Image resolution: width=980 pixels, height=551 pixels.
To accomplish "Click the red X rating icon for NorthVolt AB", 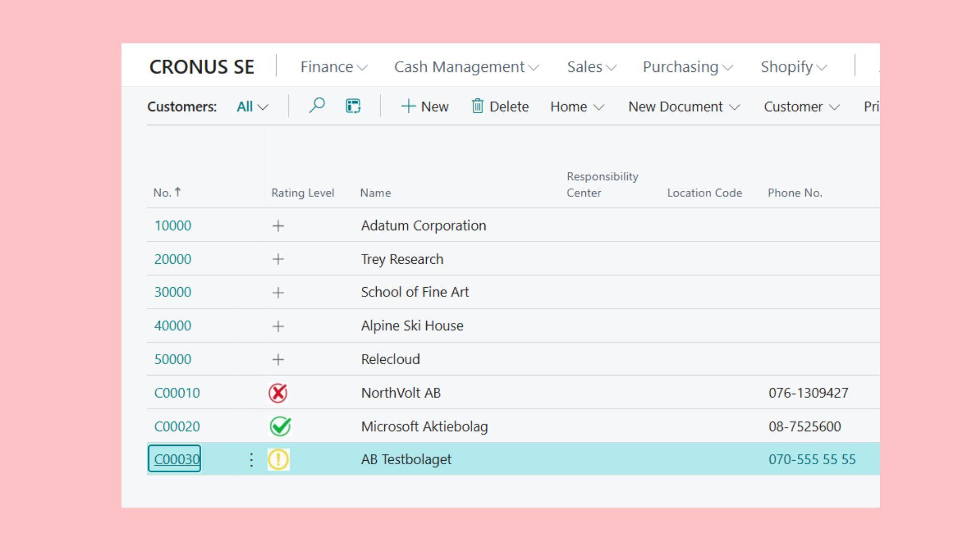I will 278,393.
